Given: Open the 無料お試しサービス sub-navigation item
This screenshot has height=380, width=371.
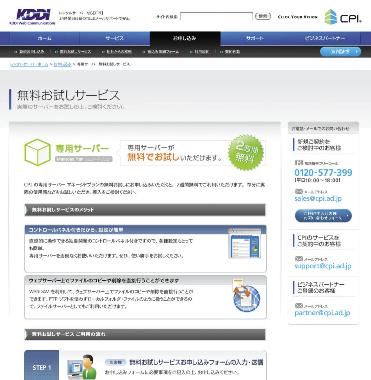Looking at the screenshot, I should coord(74,52).
